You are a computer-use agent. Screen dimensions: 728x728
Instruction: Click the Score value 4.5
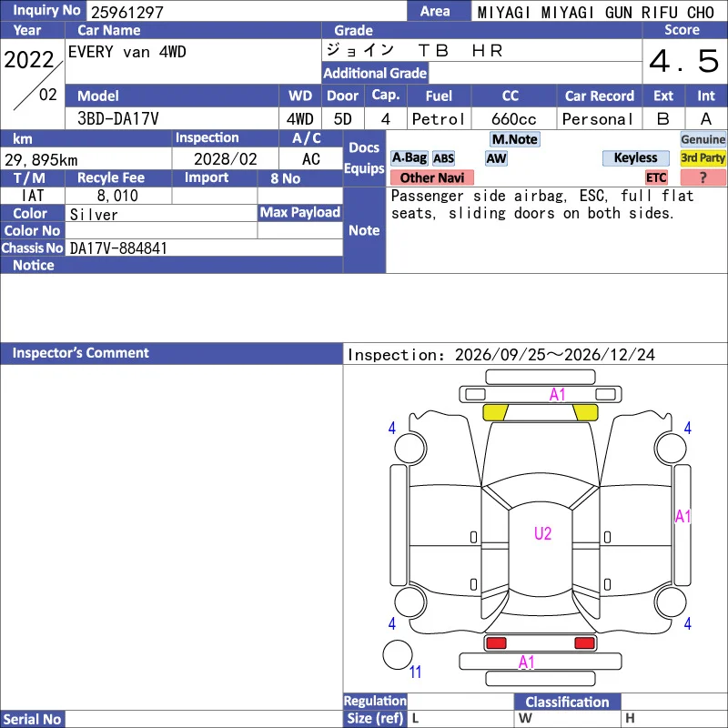point(684,61)
